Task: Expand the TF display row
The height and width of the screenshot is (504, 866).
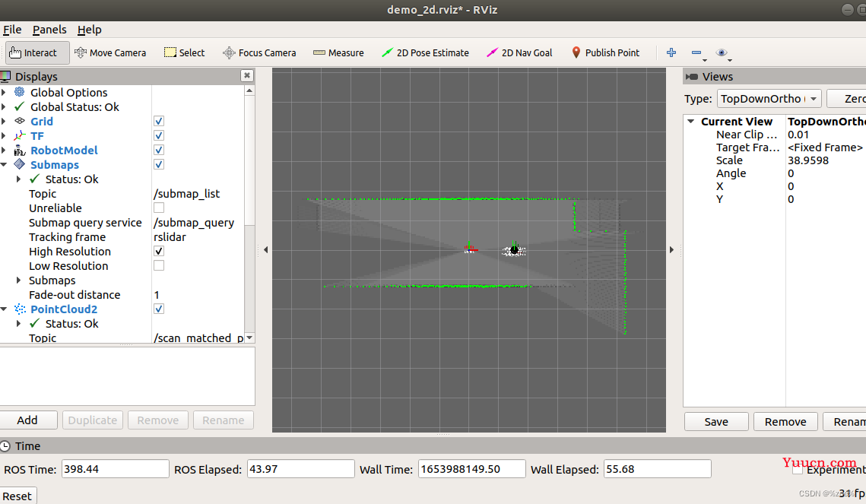Action: (x=4, y=136)
